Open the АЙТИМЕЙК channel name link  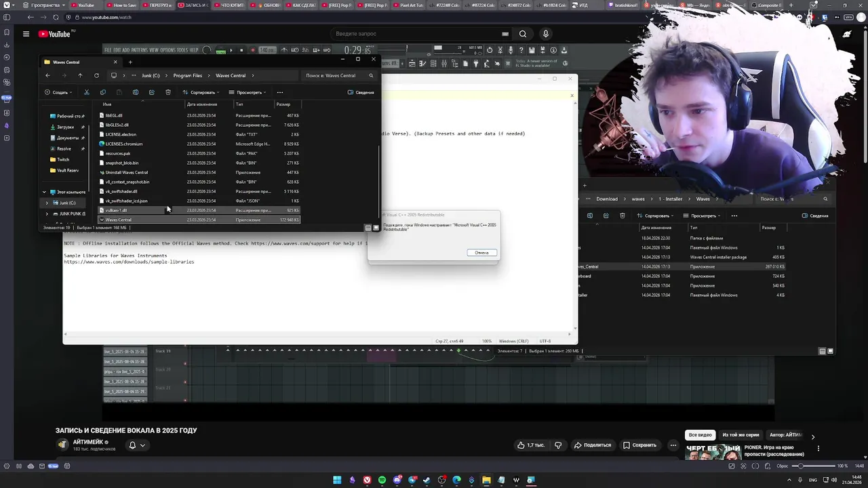click(x=88, y=442)
